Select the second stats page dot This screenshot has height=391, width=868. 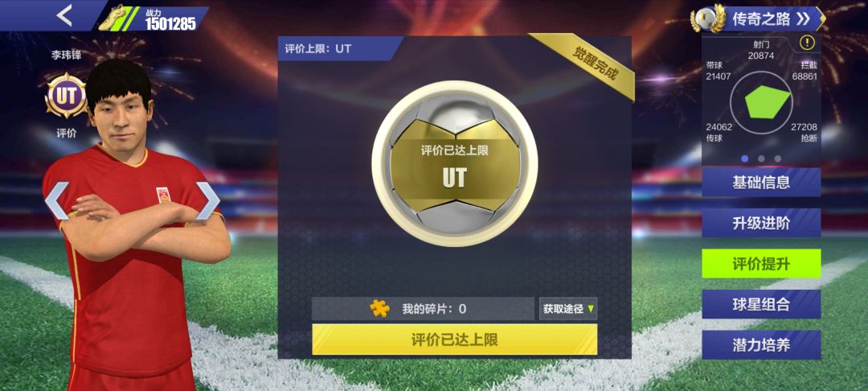(x=761, y=158)
